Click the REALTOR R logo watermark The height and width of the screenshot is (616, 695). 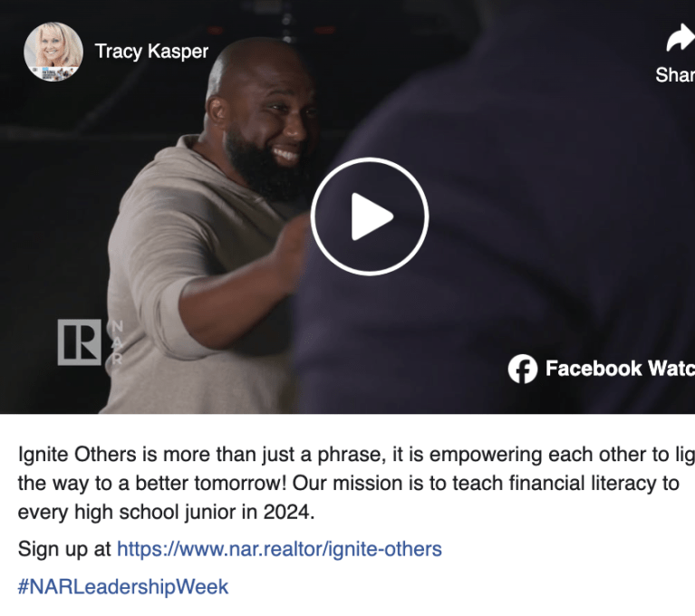tap(80, 342)
